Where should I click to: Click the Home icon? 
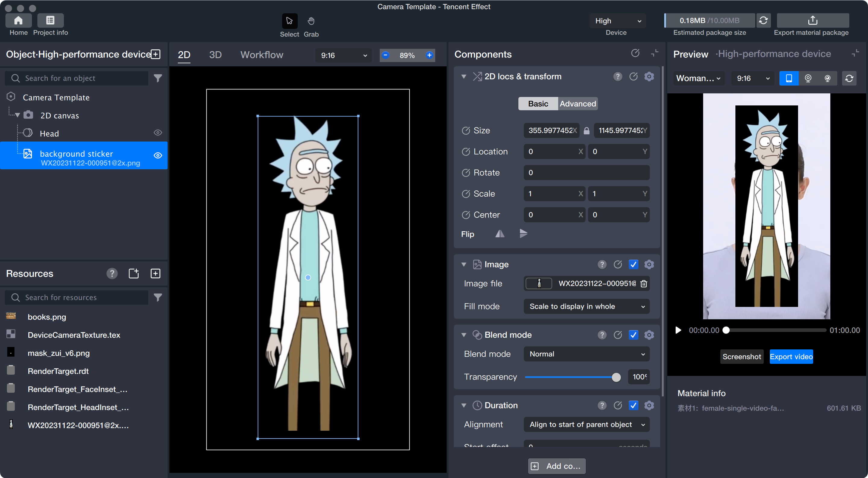pos(18,20)
